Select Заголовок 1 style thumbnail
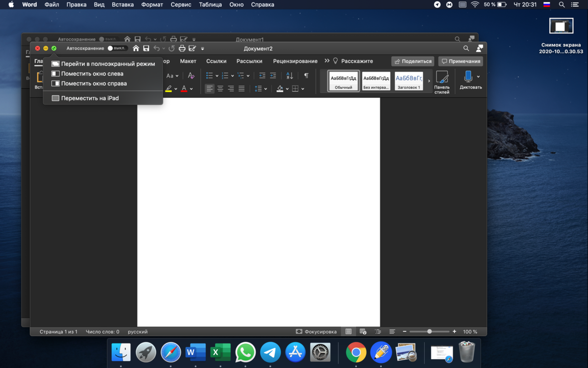The width and height of the screenshot is (588, 368). coord(409,81)
